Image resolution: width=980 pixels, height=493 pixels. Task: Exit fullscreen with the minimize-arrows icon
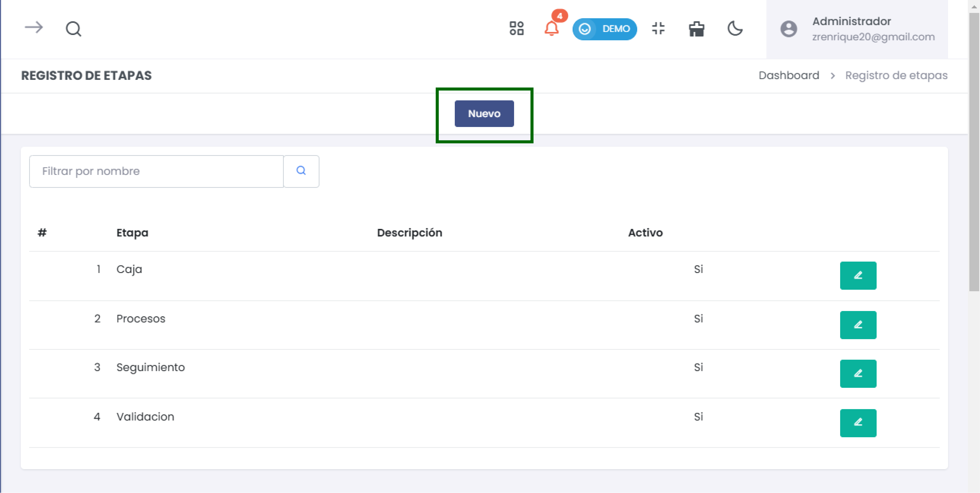(658, 29)
